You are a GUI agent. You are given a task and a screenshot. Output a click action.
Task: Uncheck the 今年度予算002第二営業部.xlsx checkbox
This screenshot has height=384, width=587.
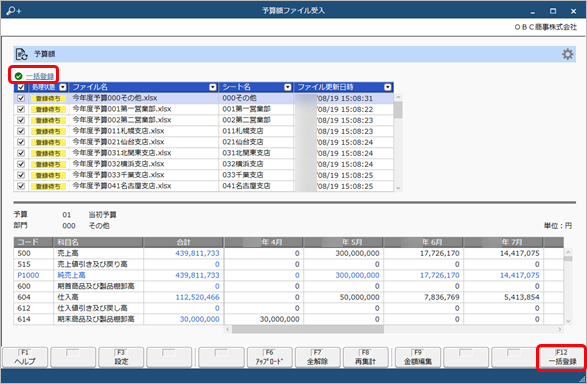21,120
